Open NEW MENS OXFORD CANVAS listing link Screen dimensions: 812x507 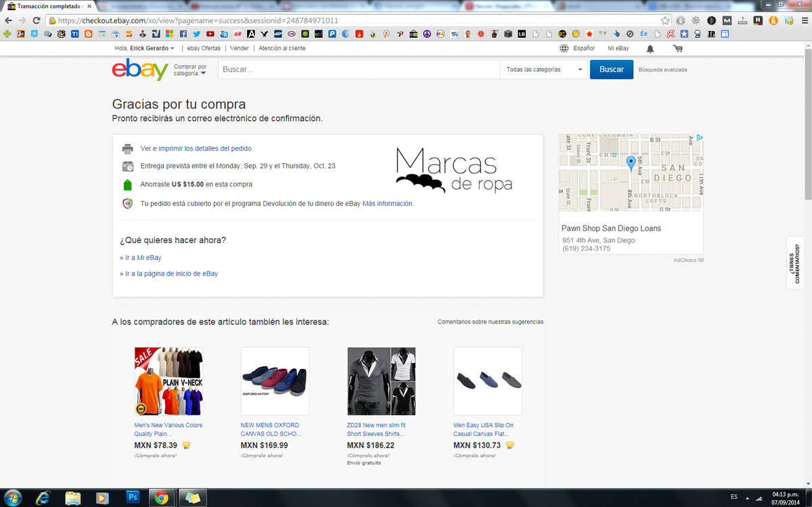[x=271, y=429]
